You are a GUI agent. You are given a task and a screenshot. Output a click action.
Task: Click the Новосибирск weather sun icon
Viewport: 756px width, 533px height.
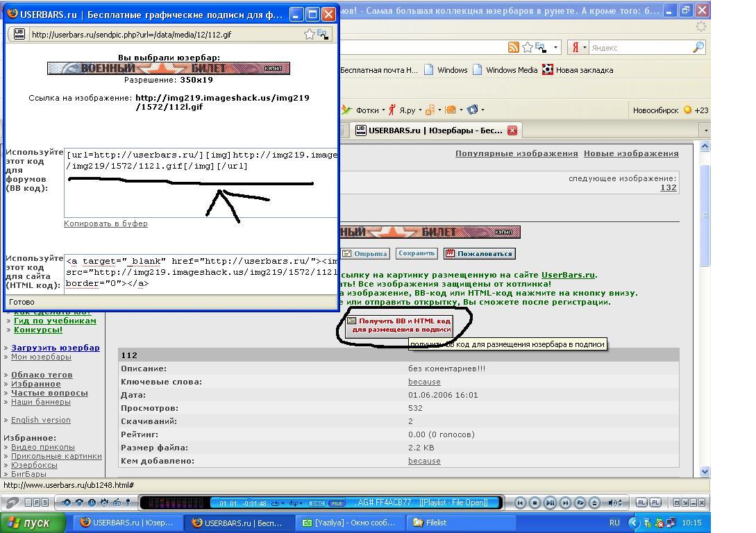pyautogui.click(x=687, y=110)
